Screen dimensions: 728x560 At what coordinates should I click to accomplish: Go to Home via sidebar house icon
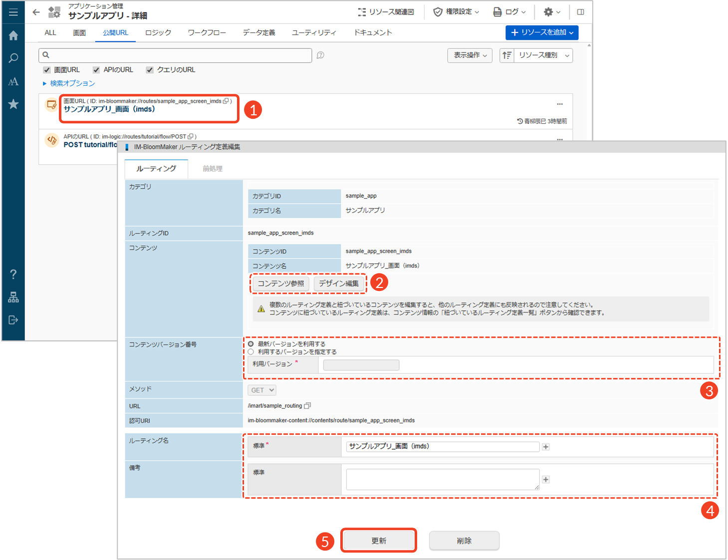pyautogui.click(x=13, y=35)
